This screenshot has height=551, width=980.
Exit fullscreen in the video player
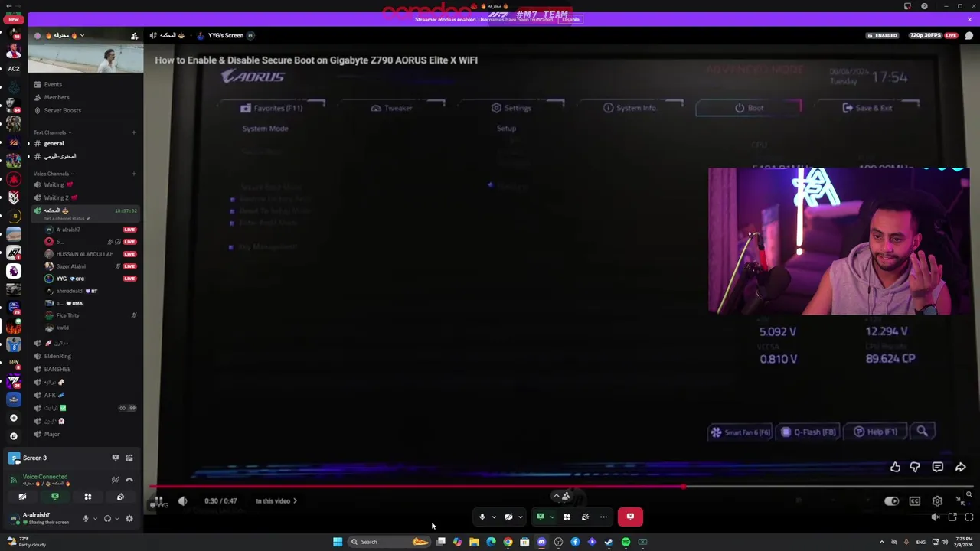[x=961, y=501]
